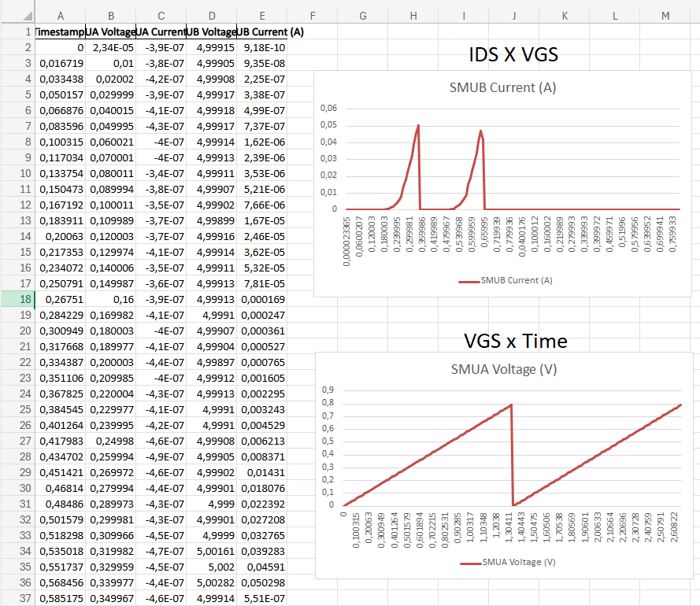The height and width of the screenshot is (606, 700).
Task: Click the VGS x Time heading text
Action: click(516, 341)
